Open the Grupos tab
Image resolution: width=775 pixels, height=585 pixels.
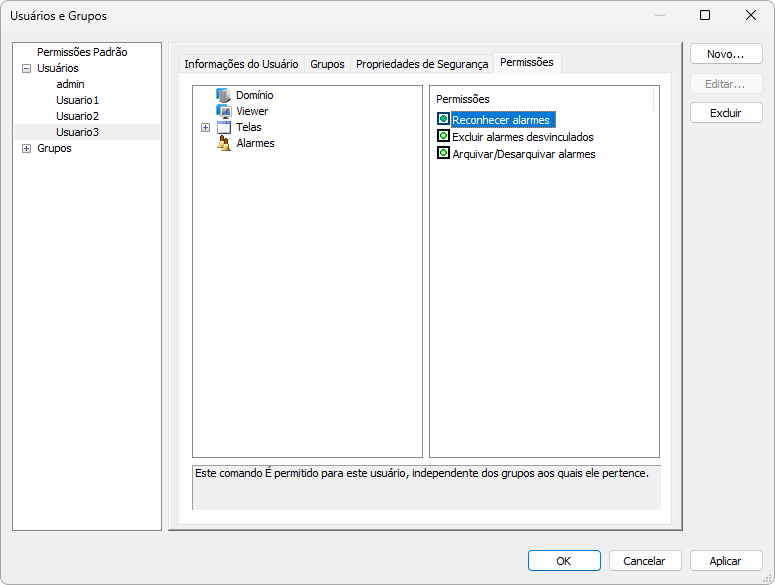[x=327, y=64]
